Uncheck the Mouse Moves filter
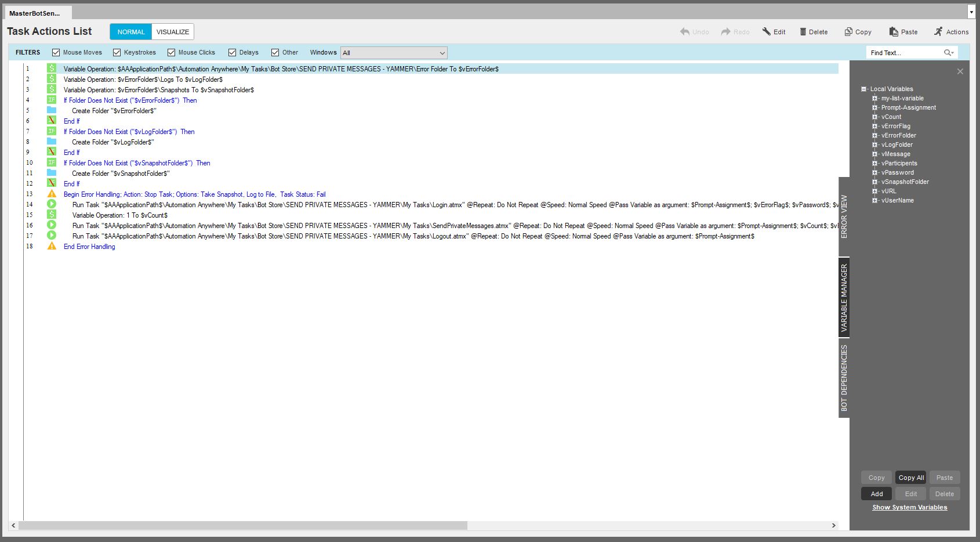This screenshot has width=980, height=542. 56,53
